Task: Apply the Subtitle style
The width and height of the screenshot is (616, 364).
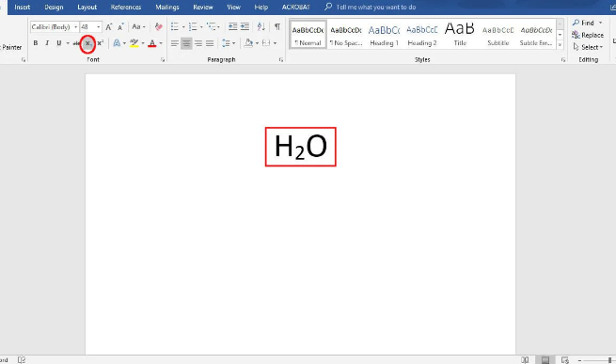Action: [x=498, y=35]
